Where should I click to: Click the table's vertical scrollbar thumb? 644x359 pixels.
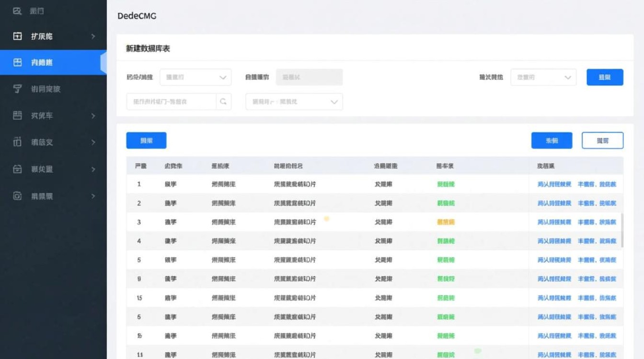click(622, 230)
